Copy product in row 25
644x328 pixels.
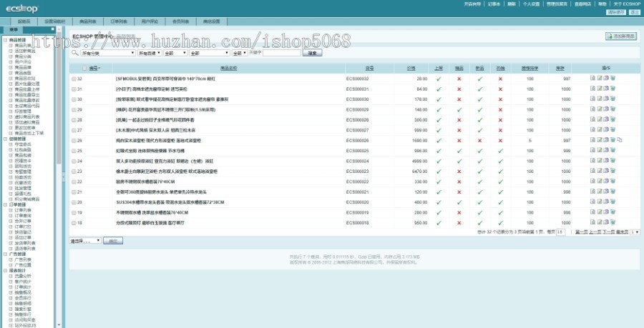(606, 150)
